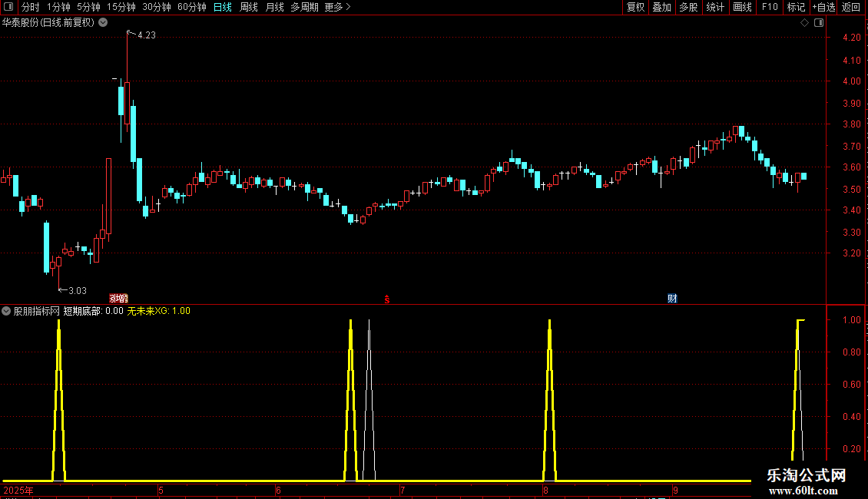Open dropdown beside 华泰股份 chart title
The image size is (868, 499).
[103, 23]
